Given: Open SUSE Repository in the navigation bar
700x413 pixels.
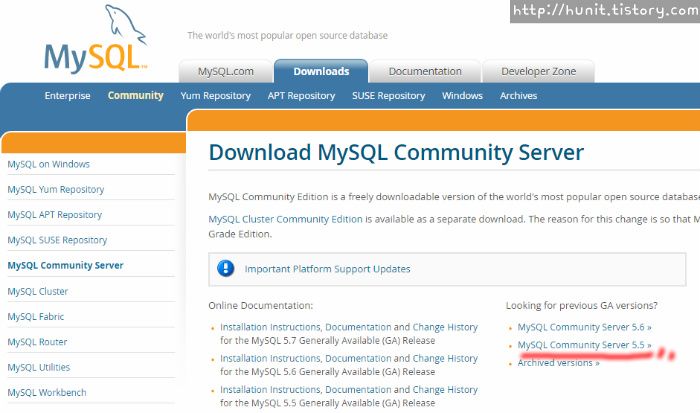Looking at the screenshot, I should pyautogui.click(x=388, y=96).
